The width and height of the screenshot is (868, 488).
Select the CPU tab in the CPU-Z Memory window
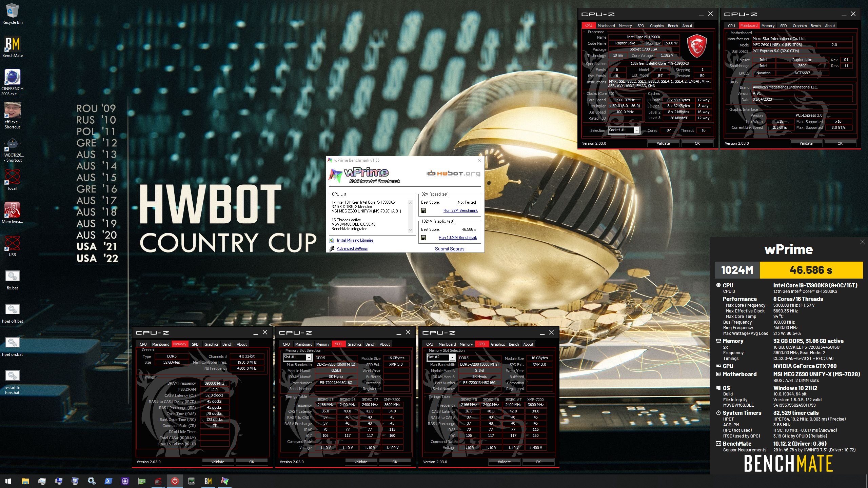(x=143, y=344)
